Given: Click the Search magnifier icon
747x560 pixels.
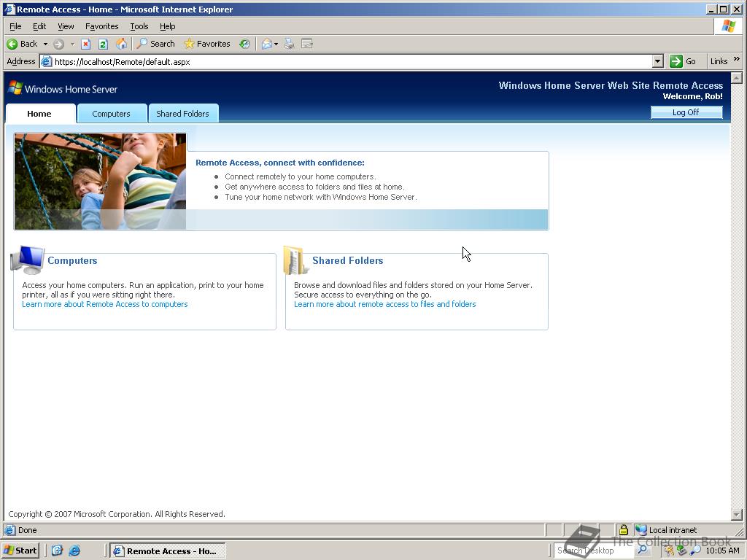Looking at the screenshot, I should click(142, 44).
